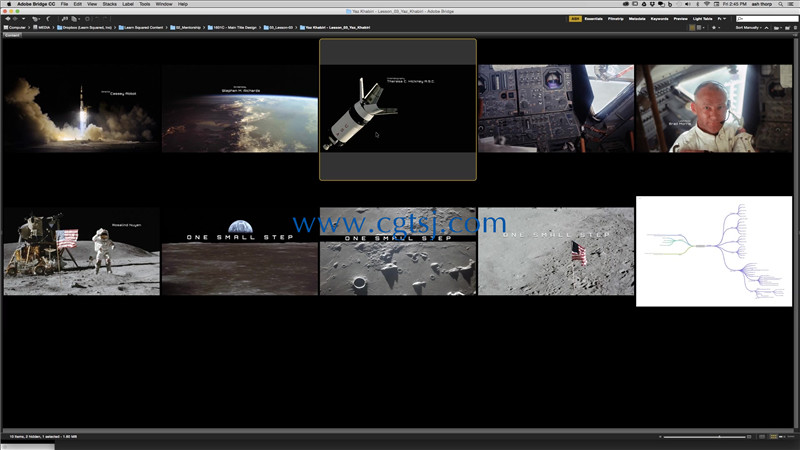Expand the workspace switcher dropdown arrow
The width and height of the screenshot is (800, 450).
tap(724, 19)
